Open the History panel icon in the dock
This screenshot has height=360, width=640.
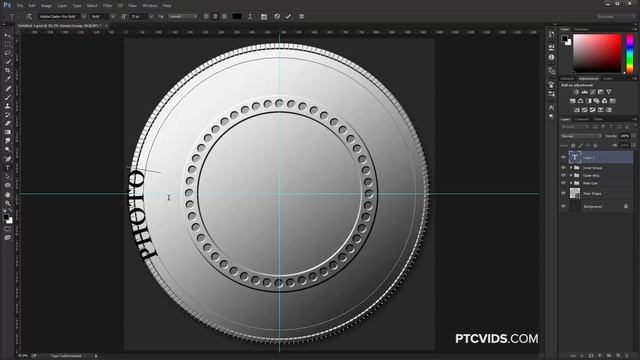click(551, 35)
